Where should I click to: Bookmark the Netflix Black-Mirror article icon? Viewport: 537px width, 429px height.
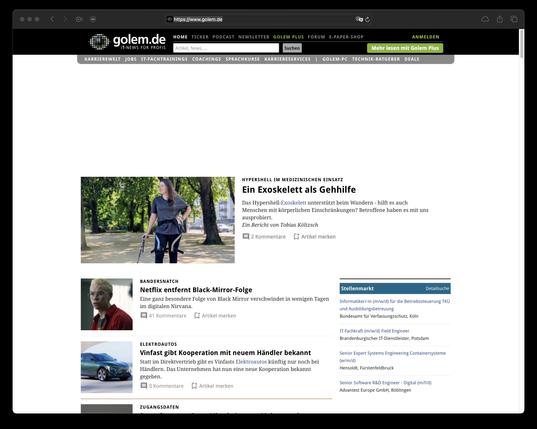coord(197,315)
